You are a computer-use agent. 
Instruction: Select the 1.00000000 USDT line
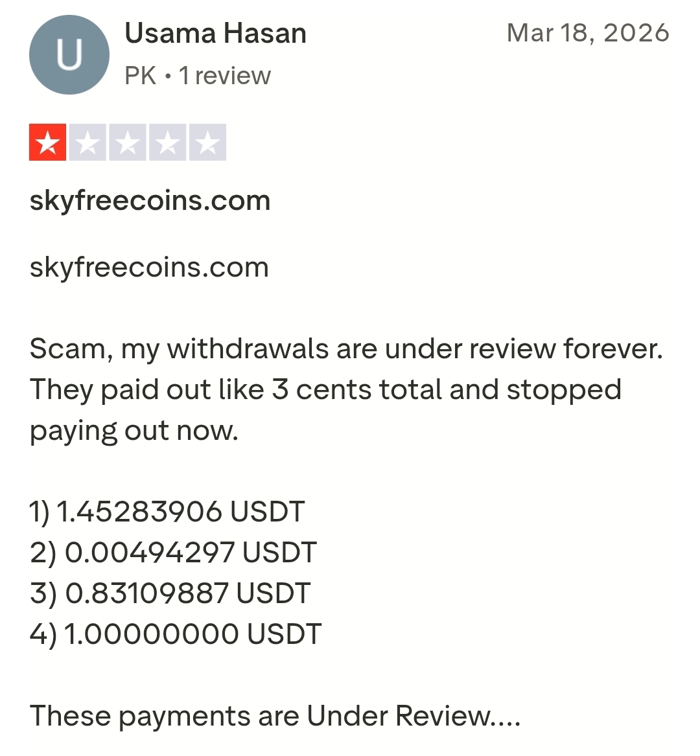(x=176, y=634)
